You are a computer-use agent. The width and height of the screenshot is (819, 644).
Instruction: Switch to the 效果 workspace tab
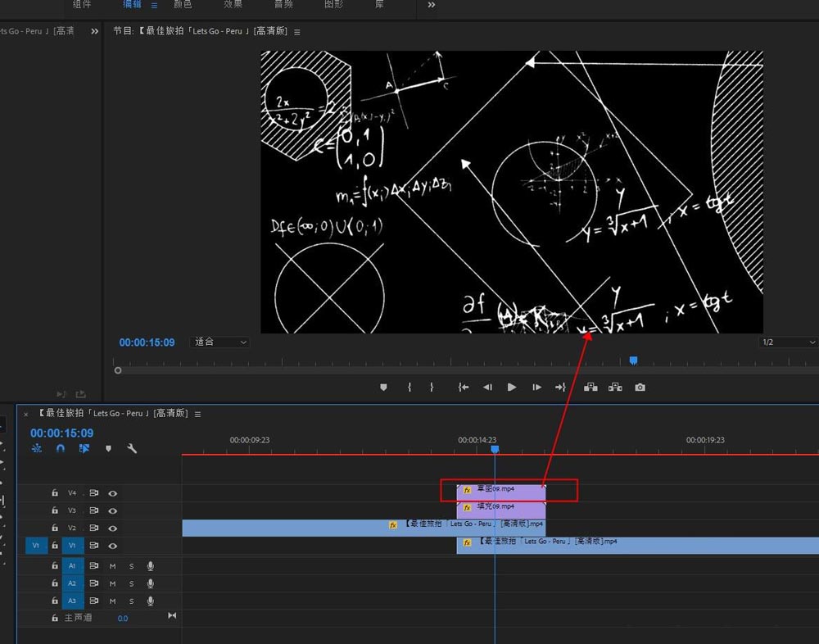[x=233, y=5]
